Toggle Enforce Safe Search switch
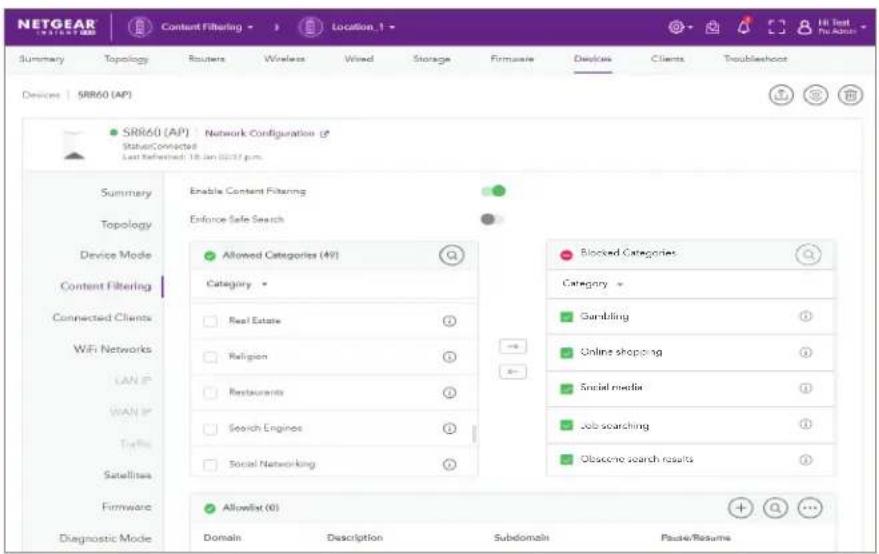Viewport: 879px width, 554px height. [x=492, y=219]
